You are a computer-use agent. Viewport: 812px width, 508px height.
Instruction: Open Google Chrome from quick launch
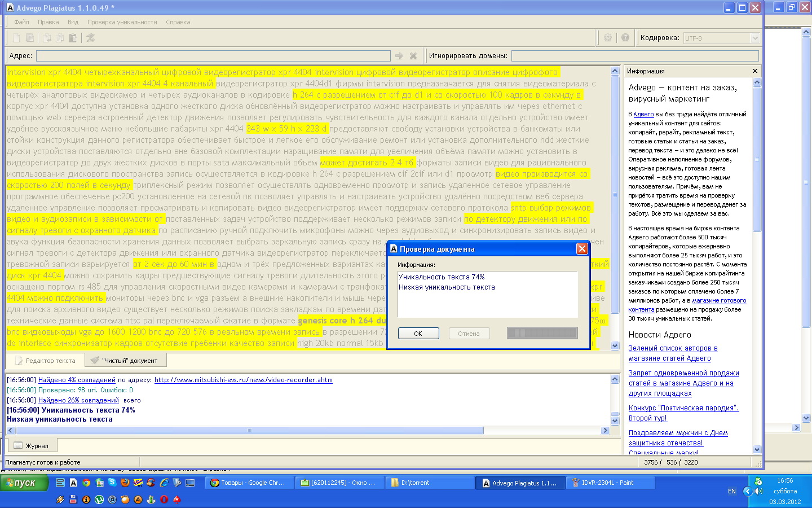point(86,483)
